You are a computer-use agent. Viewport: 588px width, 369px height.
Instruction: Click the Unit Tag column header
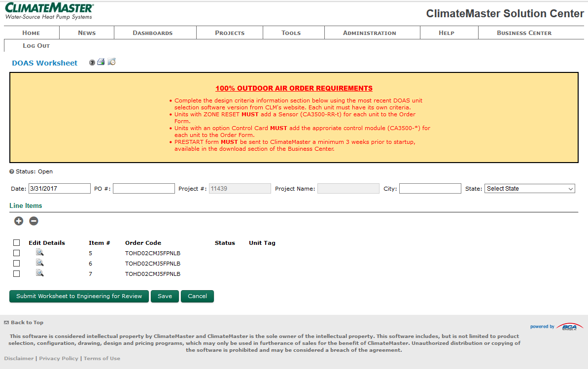262,243
